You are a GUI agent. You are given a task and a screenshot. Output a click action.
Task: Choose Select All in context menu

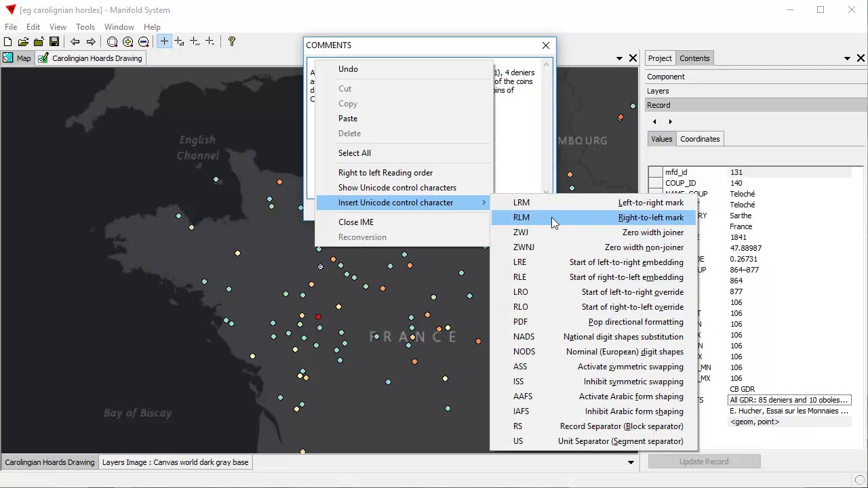click(404, 153)
